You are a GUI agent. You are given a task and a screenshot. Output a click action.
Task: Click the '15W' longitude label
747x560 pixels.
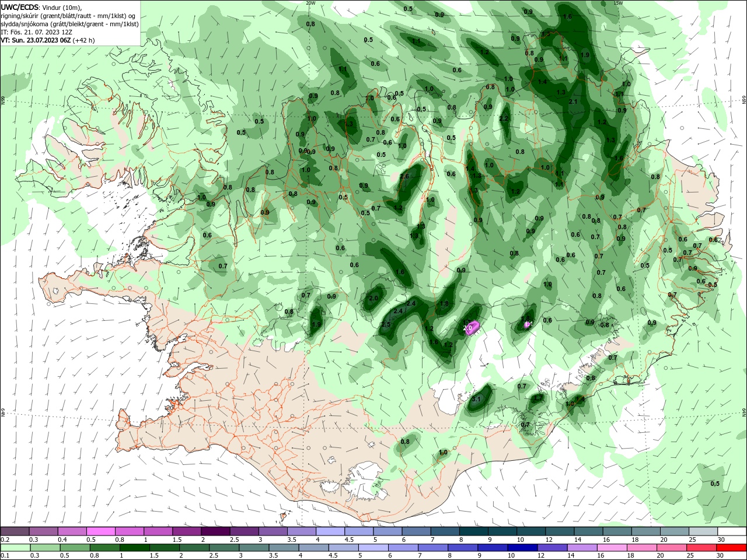[x=618, y=3]
